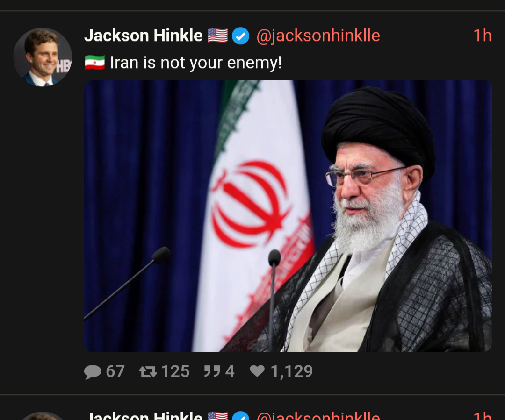Click the blue verified badge of first post

pos(241,36)
